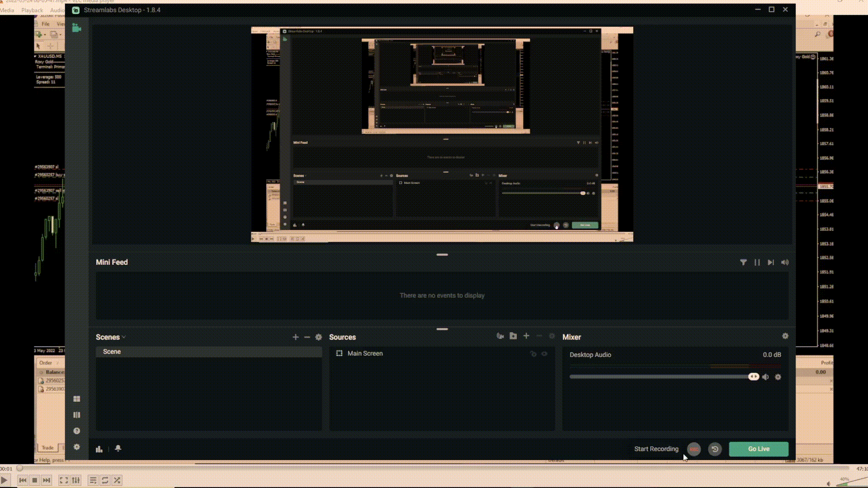The width and height of the screenshot is (868, 488).
Task: Mute Mini Feed event sounds
Action: (x=785, y=263)
